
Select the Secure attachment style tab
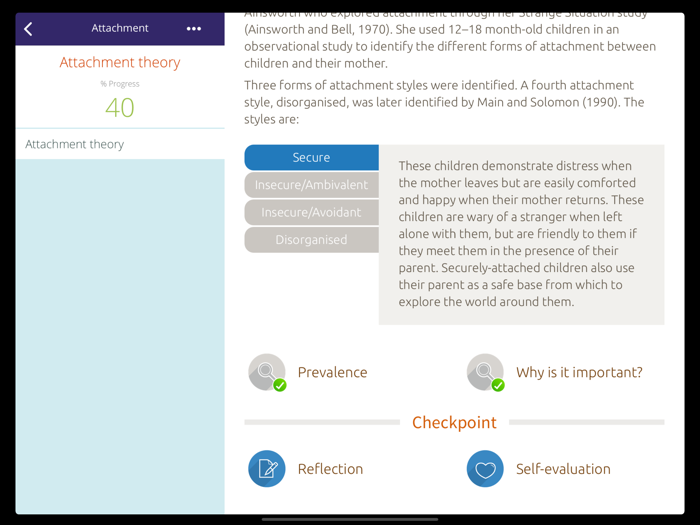(x=311, y=157)
